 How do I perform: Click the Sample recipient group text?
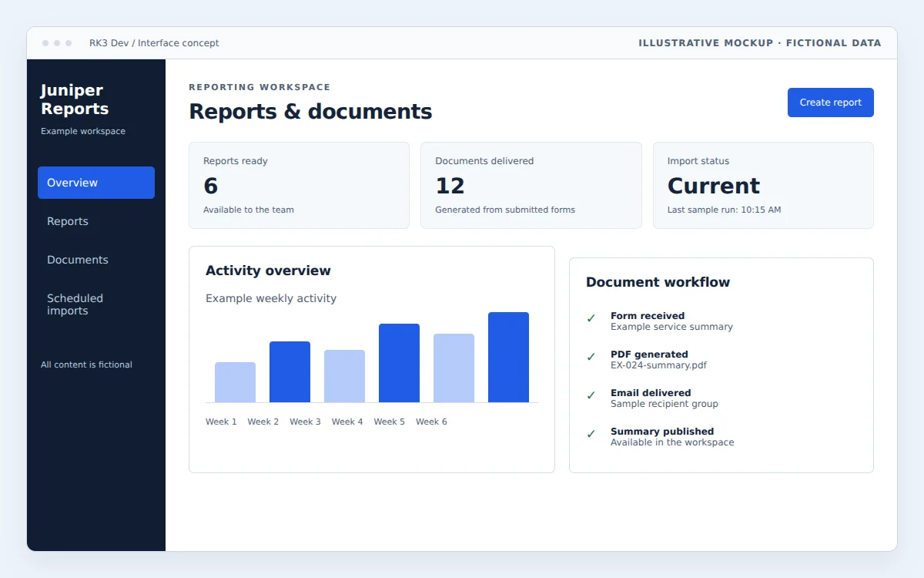coord(665,404)
